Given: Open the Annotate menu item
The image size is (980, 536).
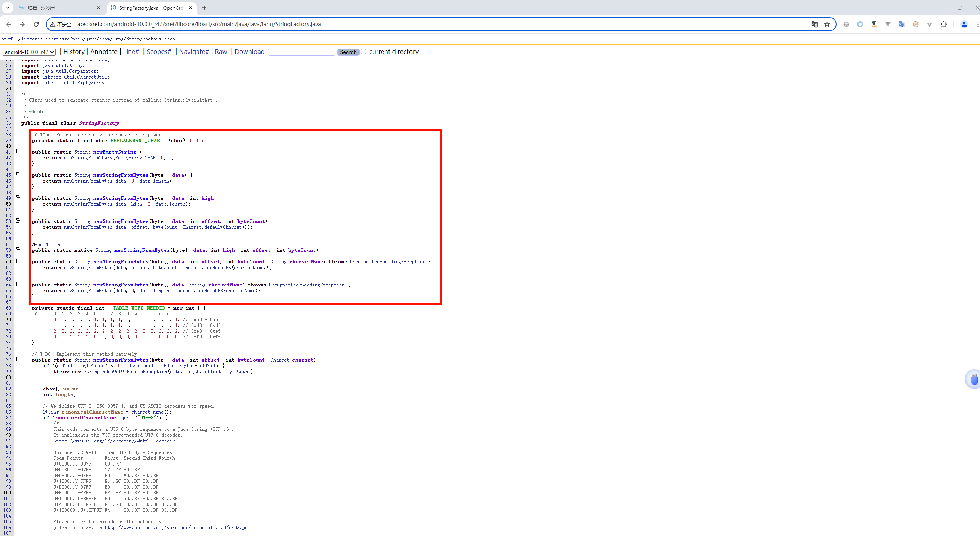Looking at the screenshot, I should tap(104, 52).
